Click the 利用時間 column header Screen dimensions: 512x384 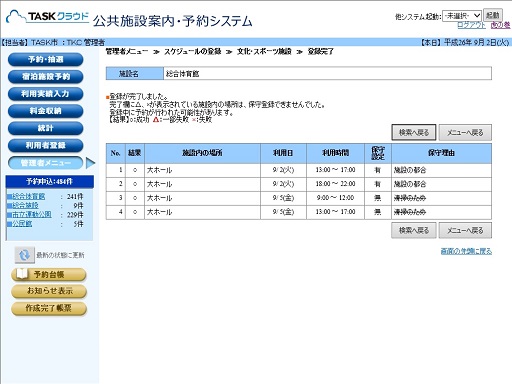click(335, 153)
